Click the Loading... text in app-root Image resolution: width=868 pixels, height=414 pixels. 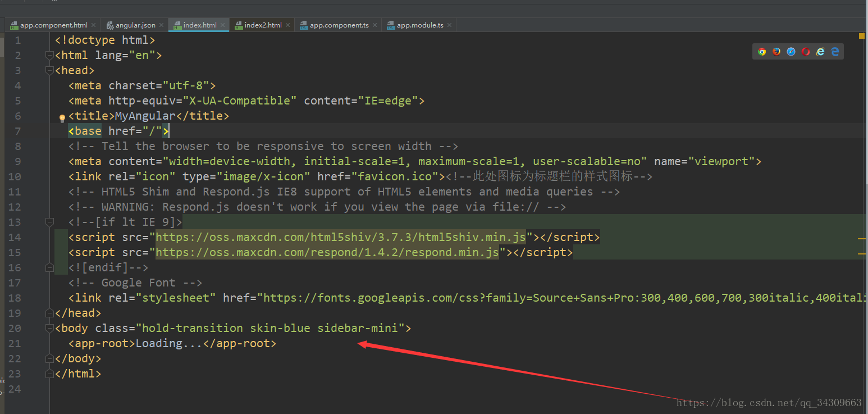(169, 343)
